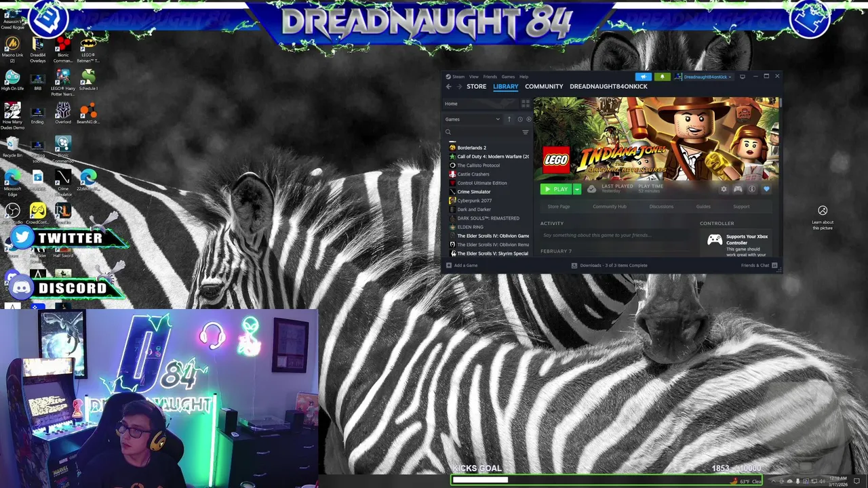The height and width of the screenshot is (488, 868).
Task: Click the Overlord desktop icon
Action: click(x=63, y=113)
